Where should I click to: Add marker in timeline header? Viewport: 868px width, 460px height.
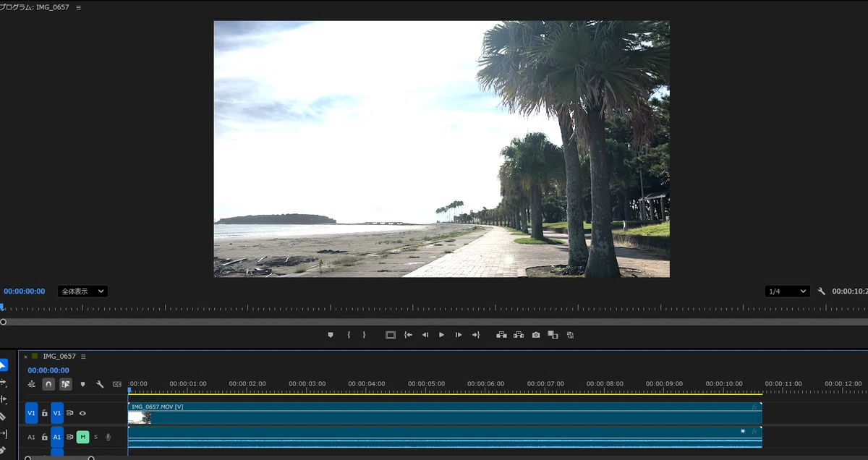[82, 384]
